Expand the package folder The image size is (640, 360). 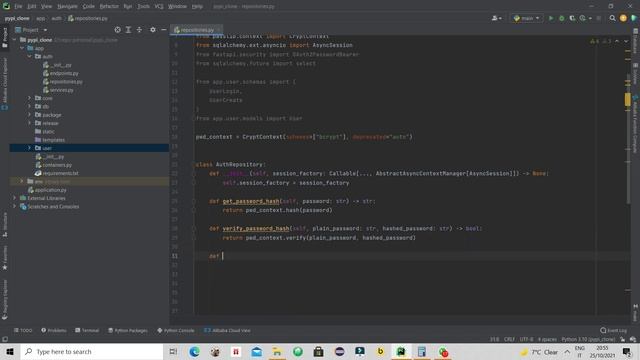29,115
